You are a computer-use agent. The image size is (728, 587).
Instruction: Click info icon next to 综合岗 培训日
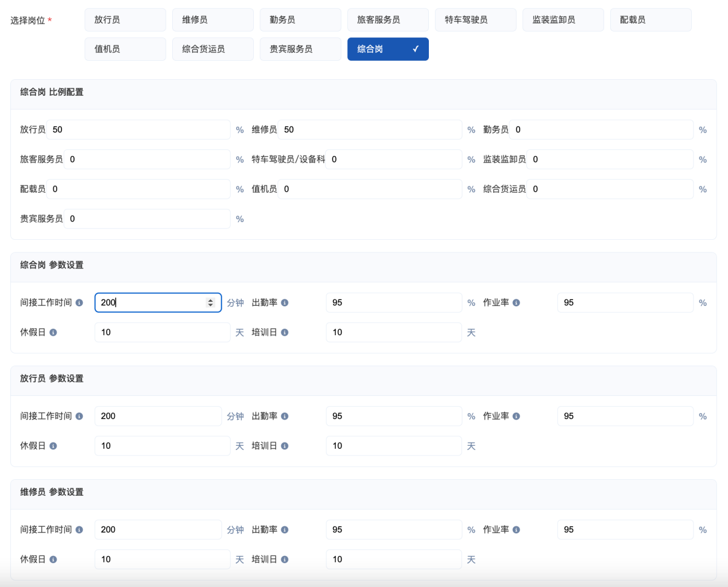point(285,333)
